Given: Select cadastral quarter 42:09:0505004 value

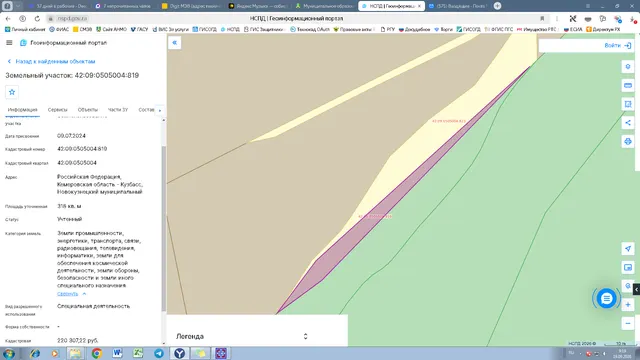Looking at the screenshot, I should [77, 163].
